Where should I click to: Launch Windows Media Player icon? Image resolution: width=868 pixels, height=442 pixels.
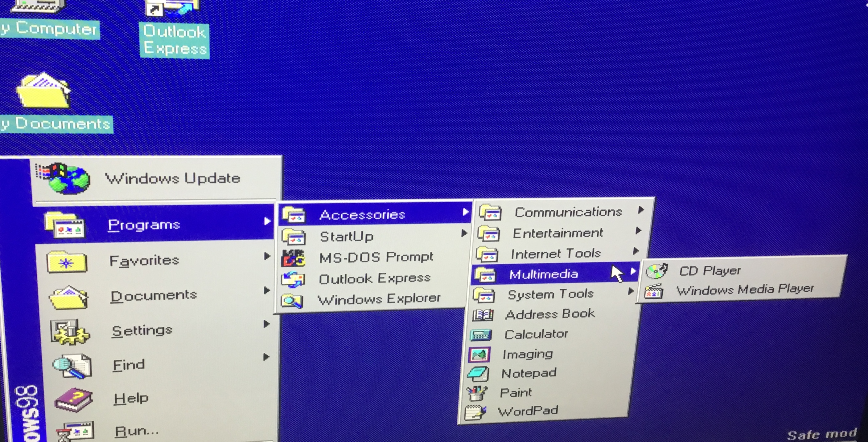coord(654,291)
